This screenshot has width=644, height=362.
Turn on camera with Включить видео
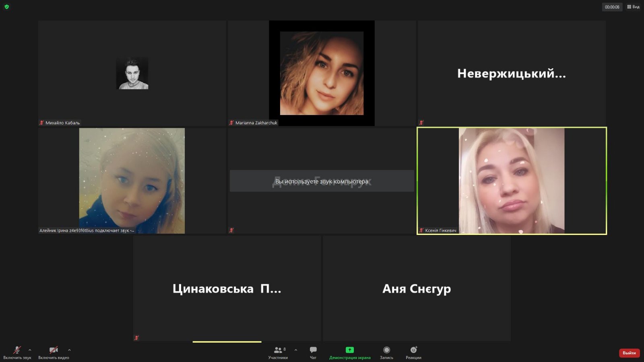pos(54,353)
